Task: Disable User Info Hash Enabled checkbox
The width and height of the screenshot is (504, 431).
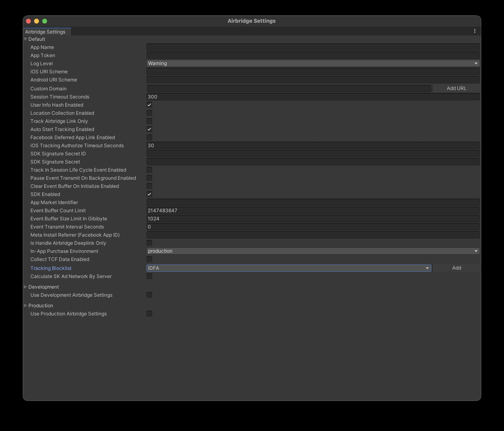Action: coord(149,105)
